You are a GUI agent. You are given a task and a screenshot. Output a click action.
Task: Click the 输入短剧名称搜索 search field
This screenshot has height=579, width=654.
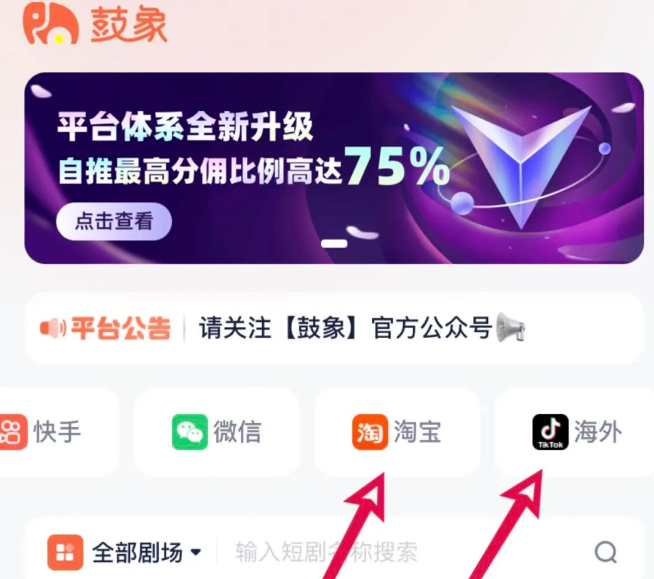(326, 552)
